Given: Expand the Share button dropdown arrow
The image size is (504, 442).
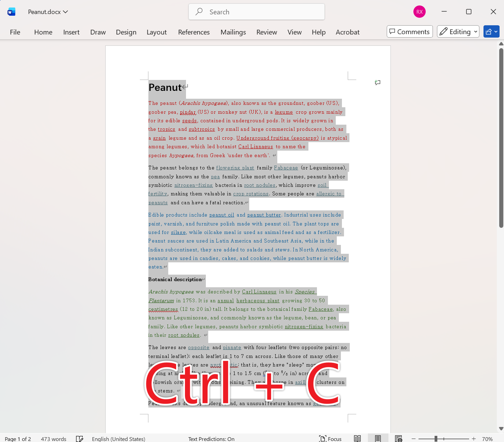Looking at the screenshot, I should click(495, 31).
